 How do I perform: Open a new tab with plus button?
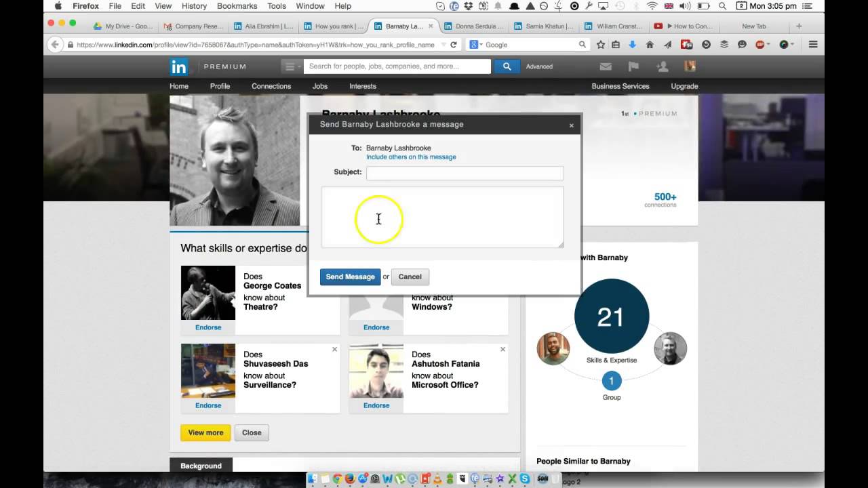(x=799, y=26)
